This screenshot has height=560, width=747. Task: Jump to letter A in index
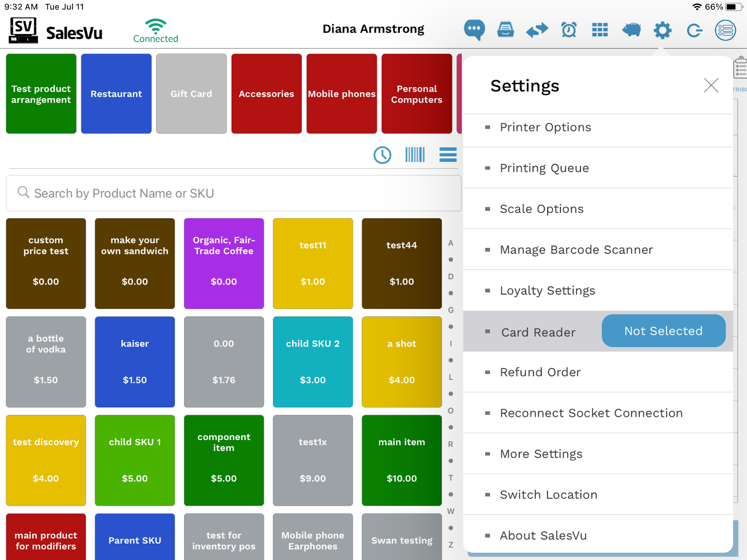click(451, 243)
